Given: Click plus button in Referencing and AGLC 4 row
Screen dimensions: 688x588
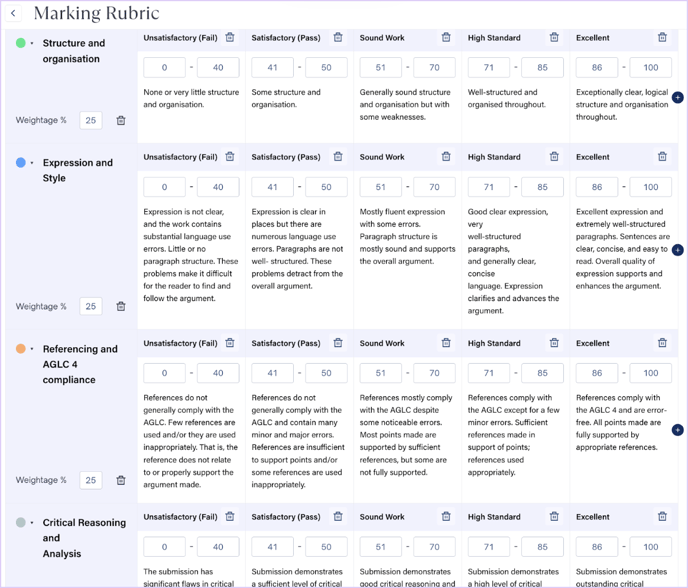Looking at the screenshot, I should [x=677, y=430].
